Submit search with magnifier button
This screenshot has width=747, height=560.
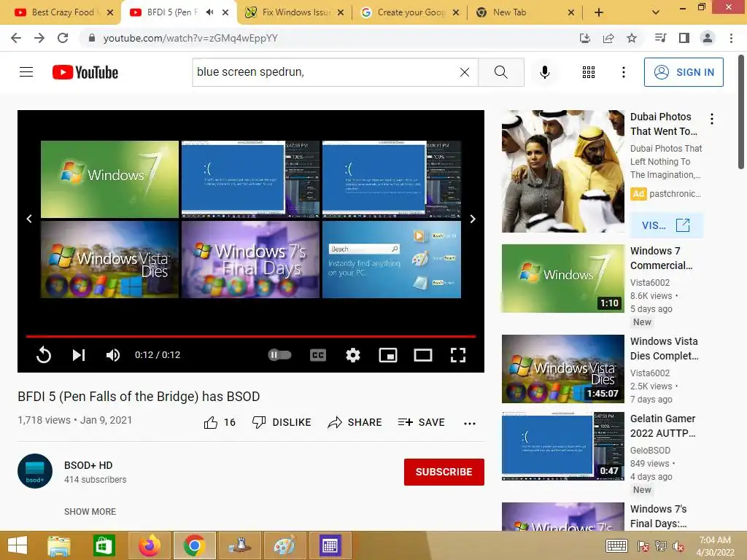tap(500, 72)
